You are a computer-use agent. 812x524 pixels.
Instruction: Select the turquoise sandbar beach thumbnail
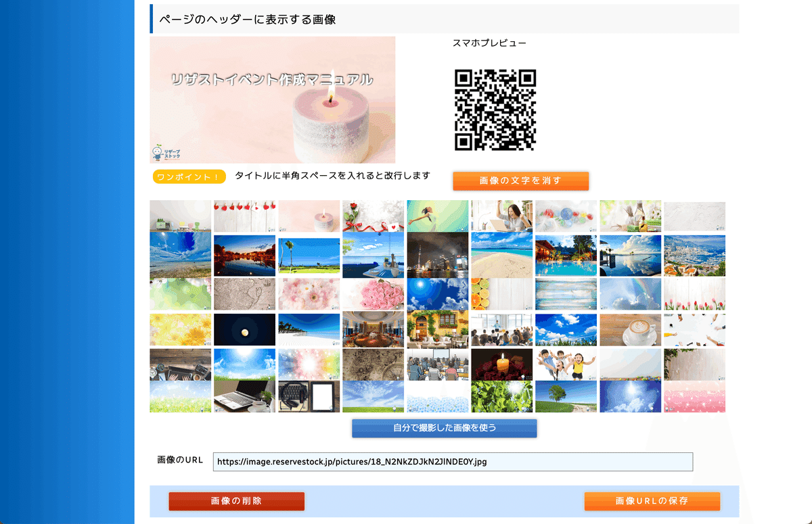pyautogui.click(x=501, y=256)
